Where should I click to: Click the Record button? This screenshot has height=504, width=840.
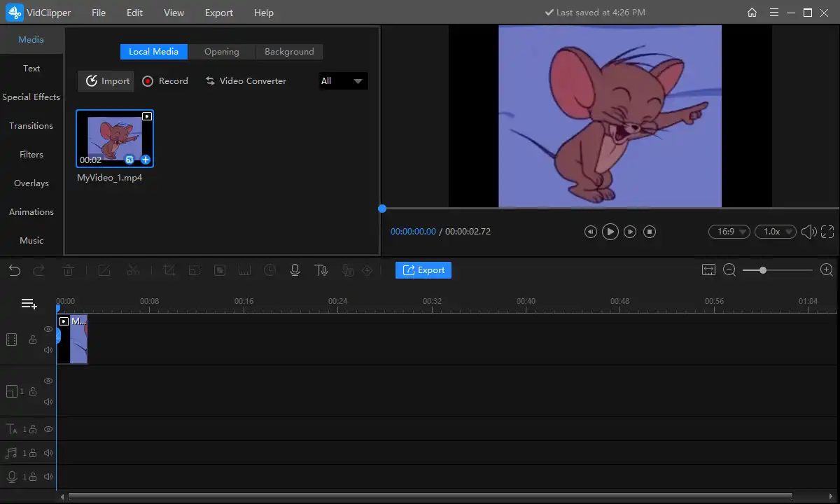[x=165, y=81]
